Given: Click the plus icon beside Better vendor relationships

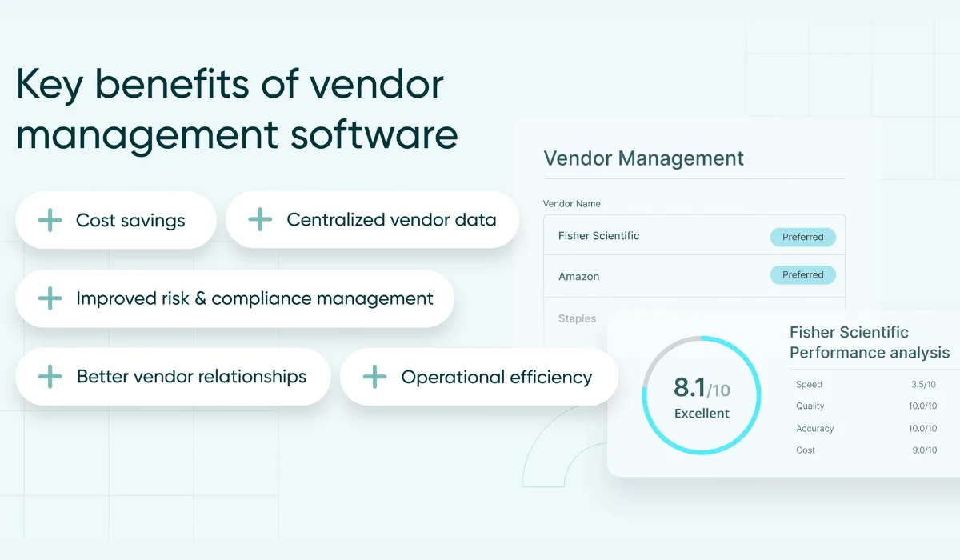Looking at the screenshot, I should pyautogui.click(x=50, y=376).
